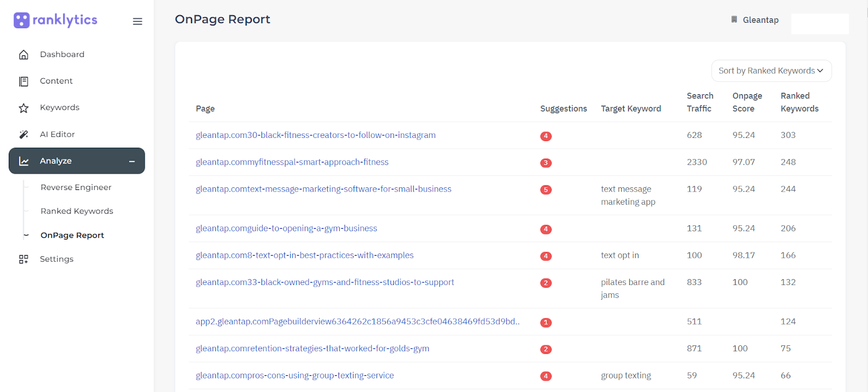Screen dimensions: 868x392
Task: Toggle the hamburger sidebar menu
Action: pyautogui.click(x=137, y=21)
